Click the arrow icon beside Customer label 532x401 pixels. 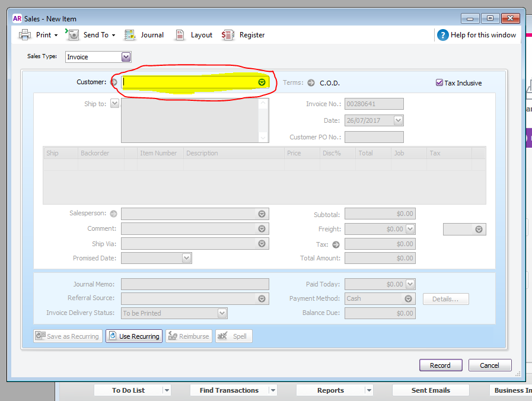pos(114,82)
